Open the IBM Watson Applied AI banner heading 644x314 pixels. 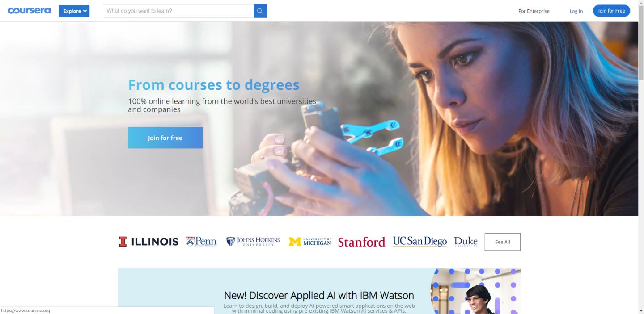tap(319, 295)
